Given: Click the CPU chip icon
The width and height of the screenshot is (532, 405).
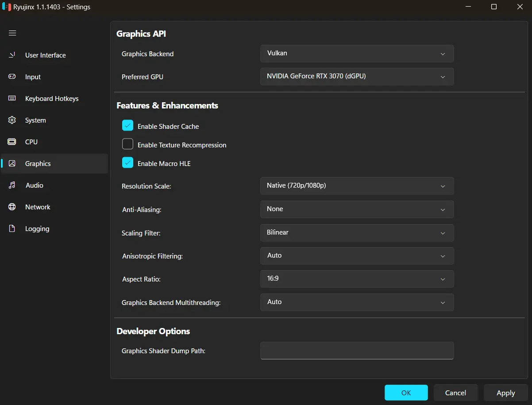Looking at the screenshot, I should coord(12,142).
